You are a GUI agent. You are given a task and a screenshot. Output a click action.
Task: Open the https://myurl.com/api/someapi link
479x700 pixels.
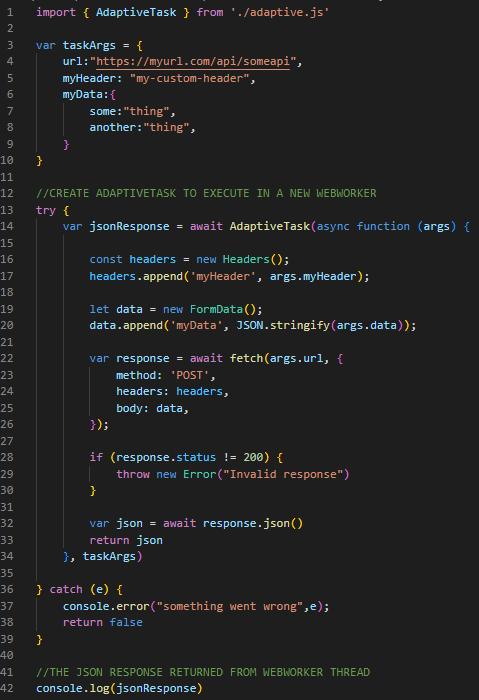click(x=193, y=62)
